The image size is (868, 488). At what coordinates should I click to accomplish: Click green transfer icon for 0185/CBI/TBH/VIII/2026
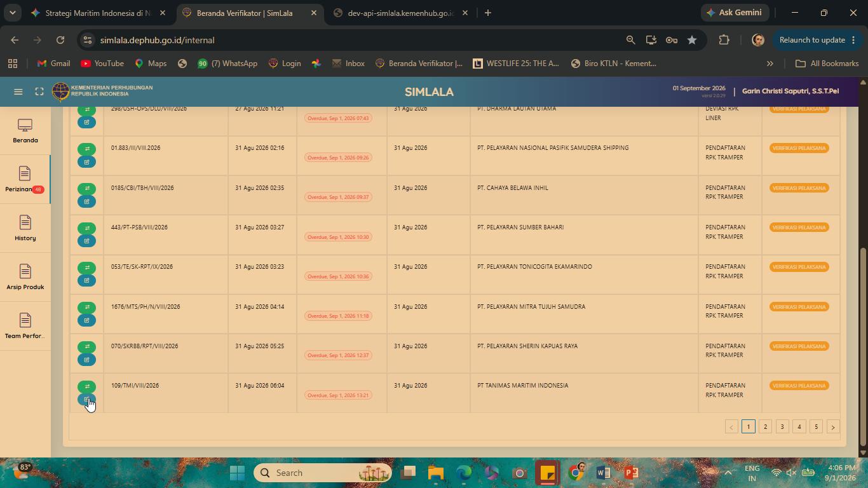tap(87, 188)
